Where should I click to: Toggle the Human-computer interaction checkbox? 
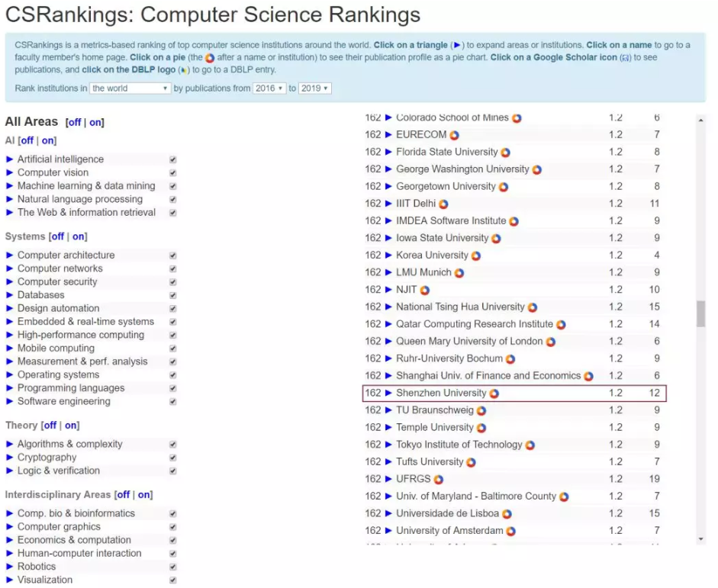click(172, 554)
